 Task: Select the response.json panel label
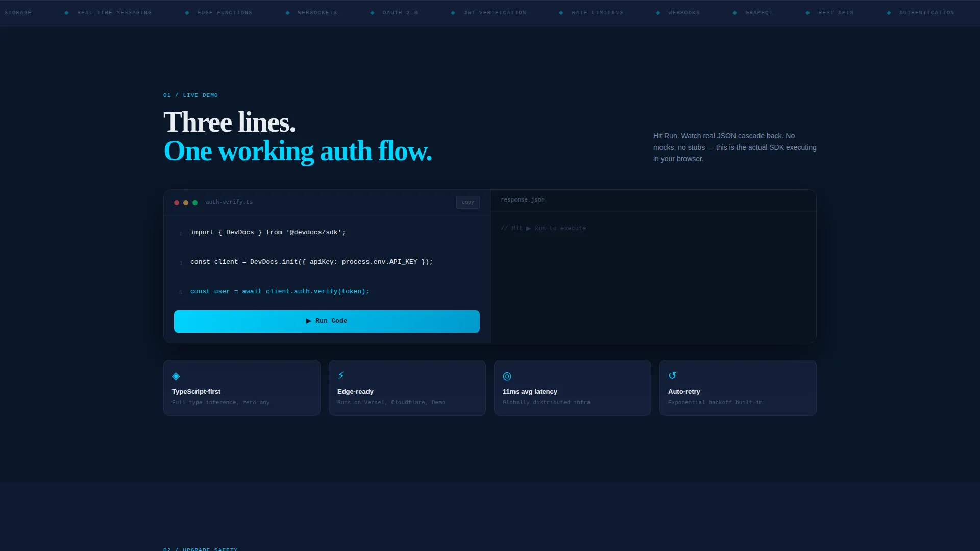523,200
